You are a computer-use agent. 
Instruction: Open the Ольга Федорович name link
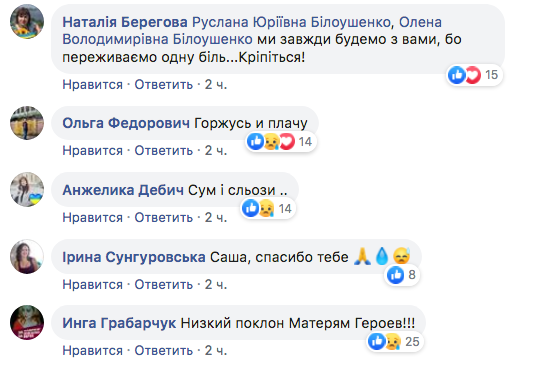pyautogui.click(x=126, y=123)
